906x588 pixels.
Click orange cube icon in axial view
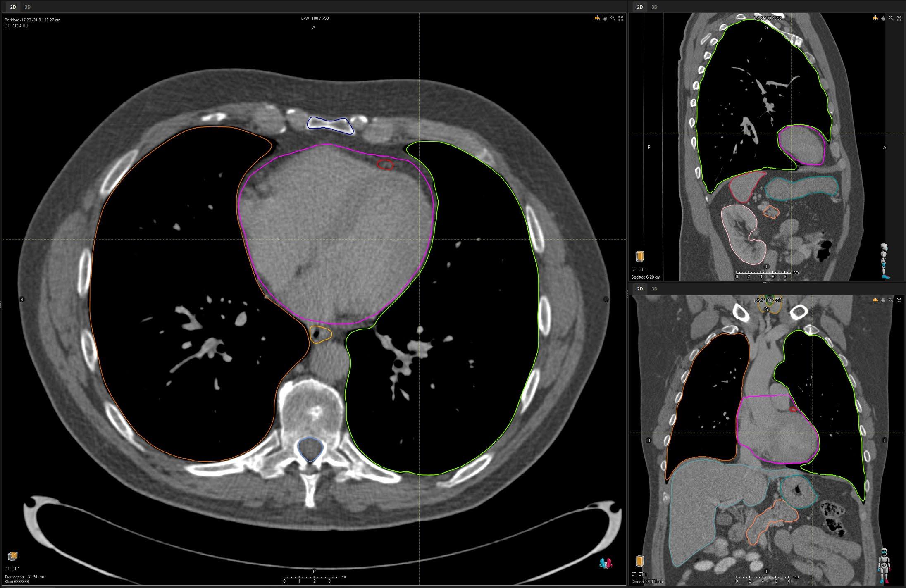pos(13,556)
